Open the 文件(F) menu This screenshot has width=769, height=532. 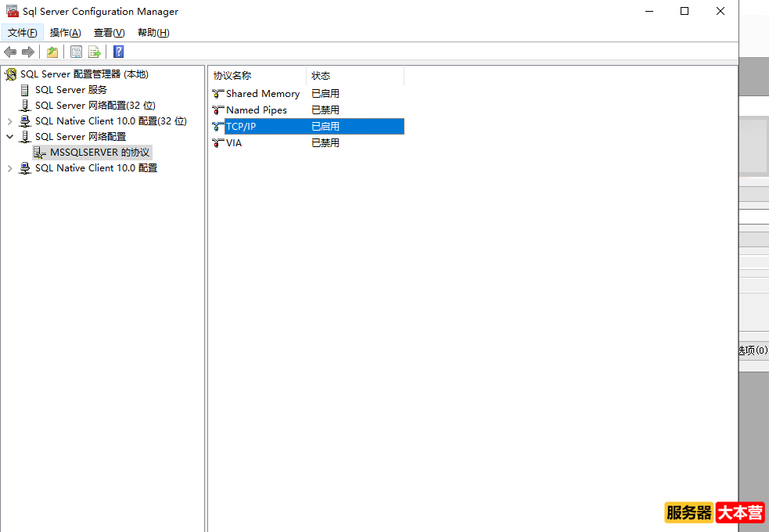tap(22, 32)
